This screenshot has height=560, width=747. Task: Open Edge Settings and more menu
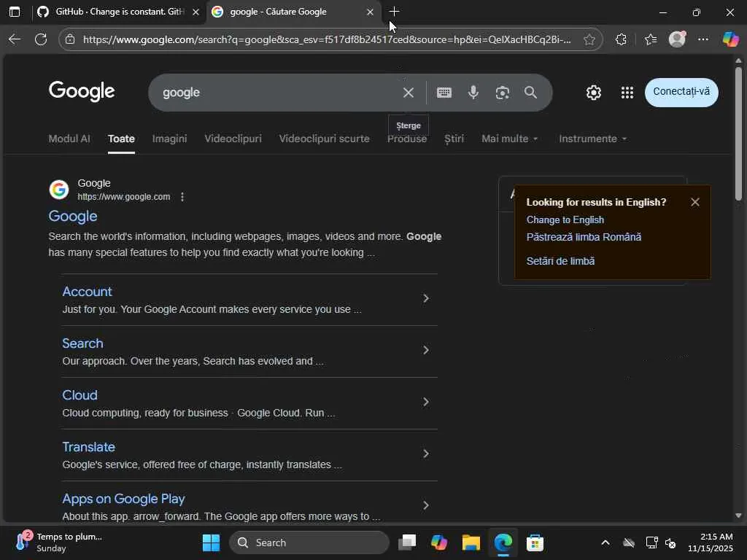[703, 39]
